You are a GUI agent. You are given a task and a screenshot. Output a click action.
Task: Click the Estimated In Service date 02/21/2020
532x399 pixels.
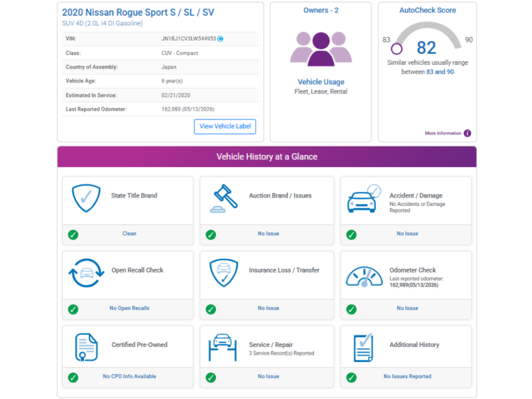[x=176, y=95]
